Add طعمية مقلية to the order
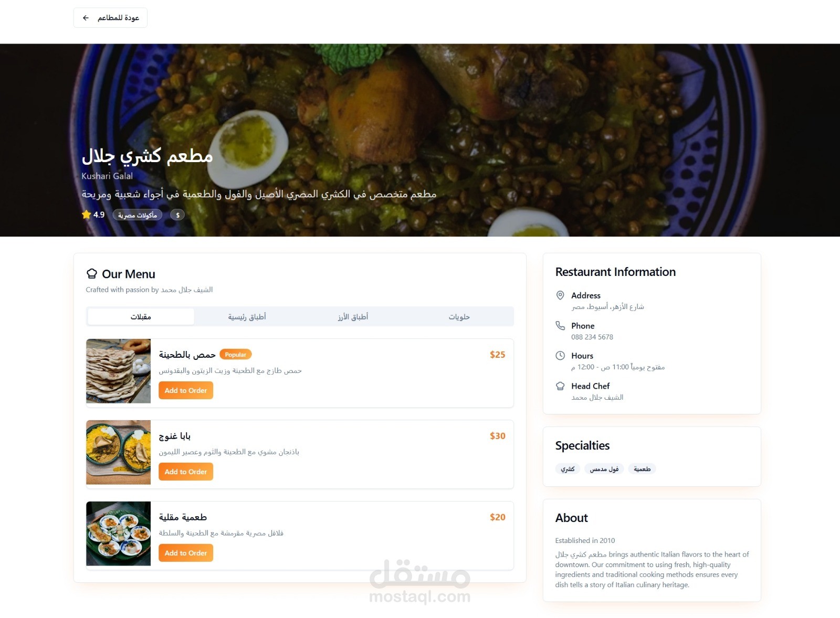This screenshot has height=618, width=840. click(x=186, y=553)
